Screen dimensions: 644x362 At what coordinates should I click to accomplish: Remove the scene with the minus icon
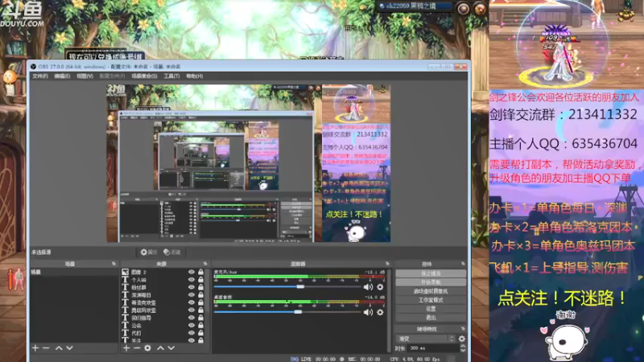tap(46, 348)
